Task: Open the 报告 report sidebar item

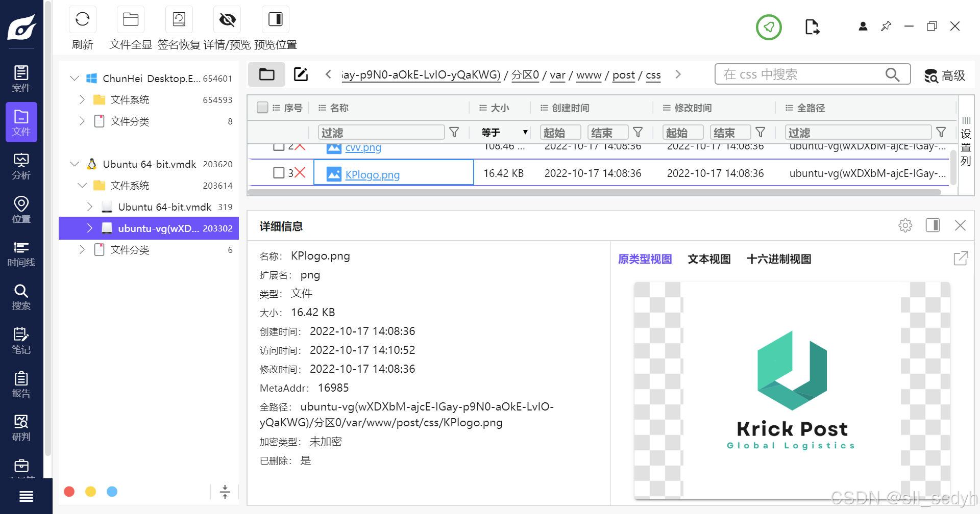Action: pos(21,385)
